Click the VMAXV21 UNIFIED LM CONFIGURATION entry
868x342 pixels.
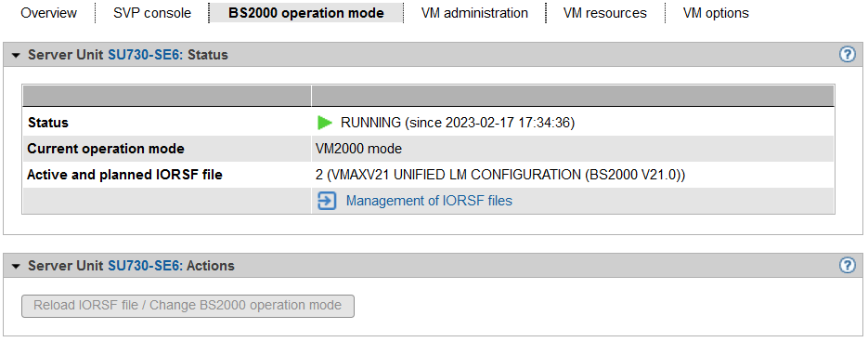(x=500, y=175)
